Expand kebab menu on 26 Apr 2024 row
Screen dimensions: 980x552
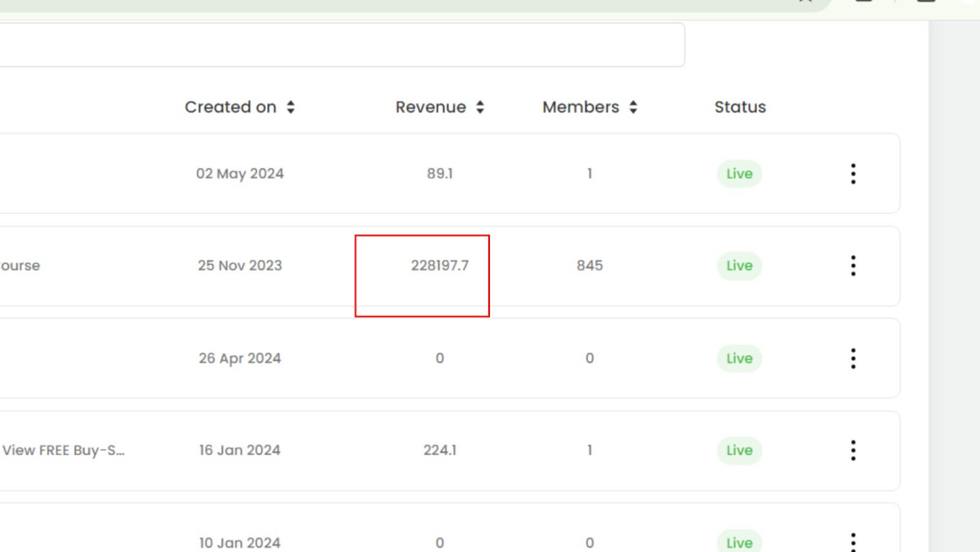click(x=853, y=358)
